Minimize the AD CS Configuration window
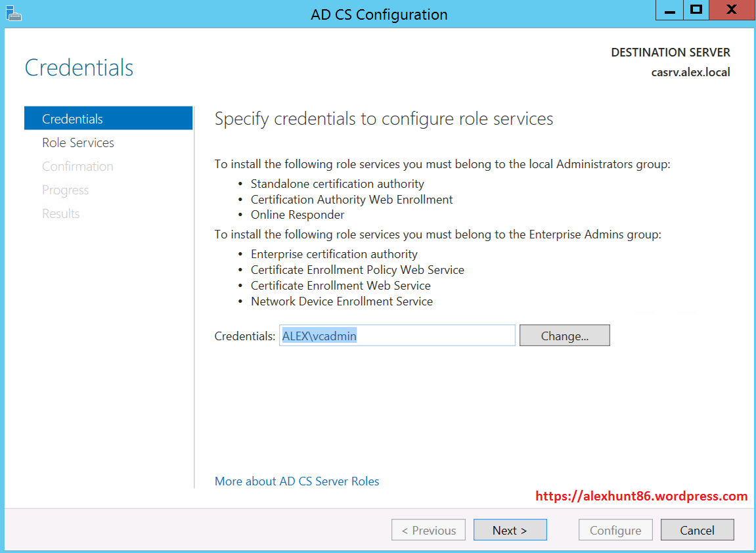This screenshot has width=756, height=553. click(x=669, y=11)
